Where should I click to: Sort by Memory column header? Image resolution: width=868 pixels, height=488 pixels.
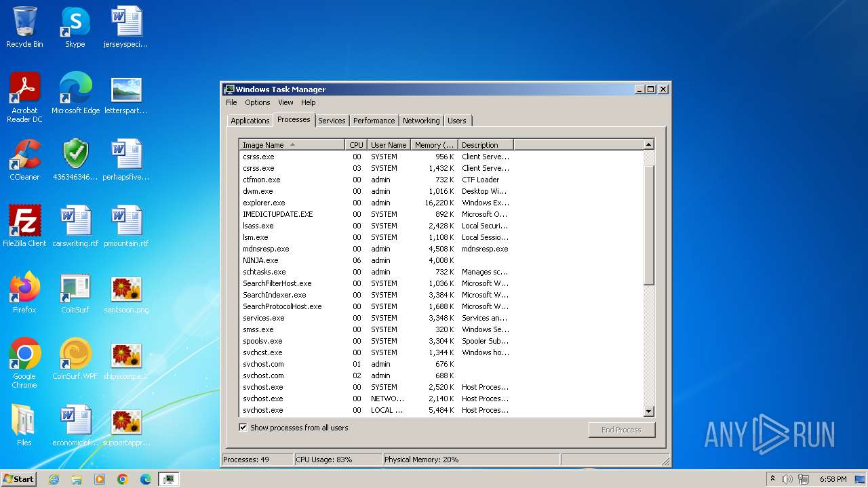coord(434,144)
